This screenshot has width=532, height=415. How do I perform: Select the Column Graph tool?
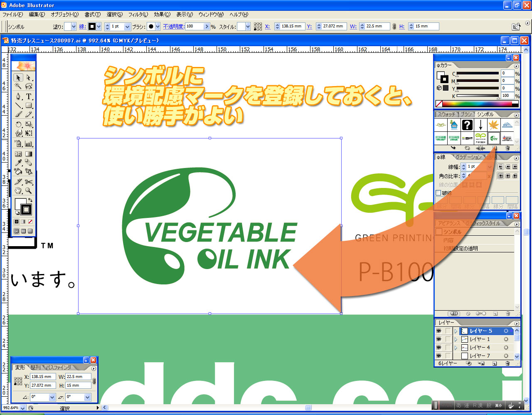29,144
